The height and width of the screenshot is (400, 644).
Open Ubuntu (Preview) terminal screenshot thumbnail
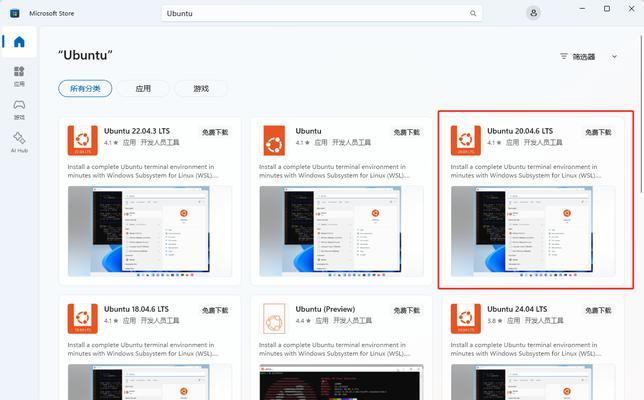341,382
